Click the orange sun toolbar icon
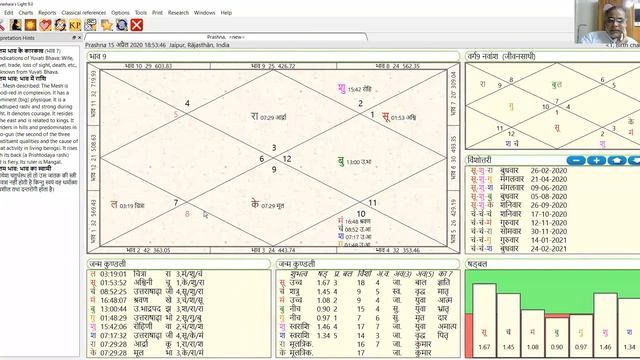Viewport: 640px width, 360px height. click(31, 25)
